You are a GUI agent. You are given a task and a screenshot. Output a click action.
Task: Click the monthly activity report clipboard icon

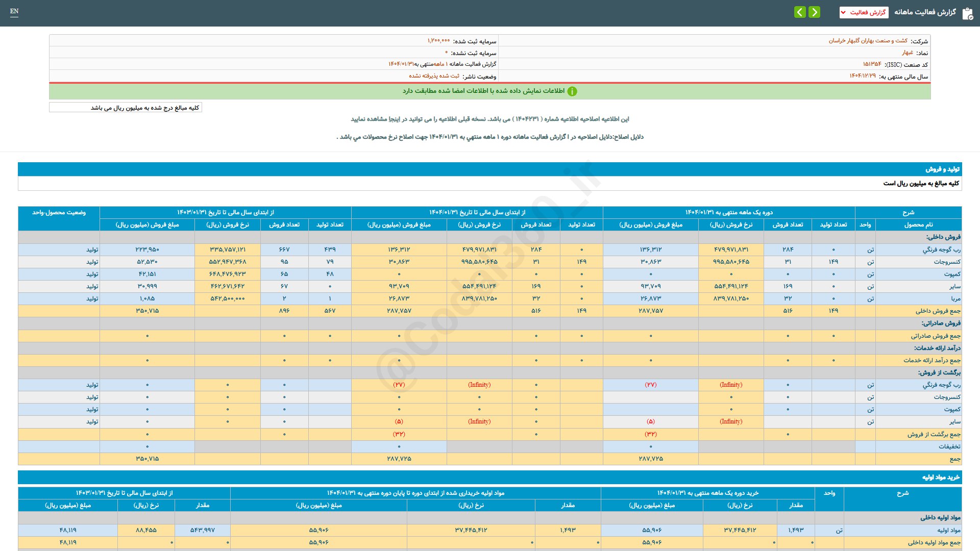point(967,13)
